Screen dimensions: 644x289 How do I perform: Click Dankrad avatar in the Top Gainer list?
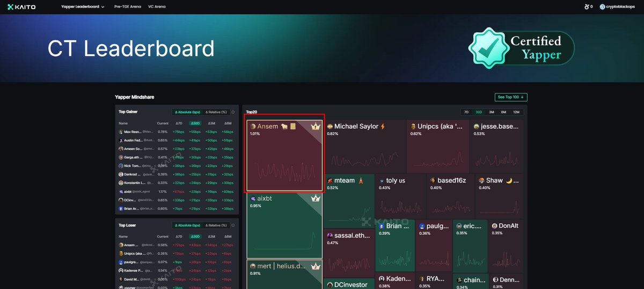121,175
